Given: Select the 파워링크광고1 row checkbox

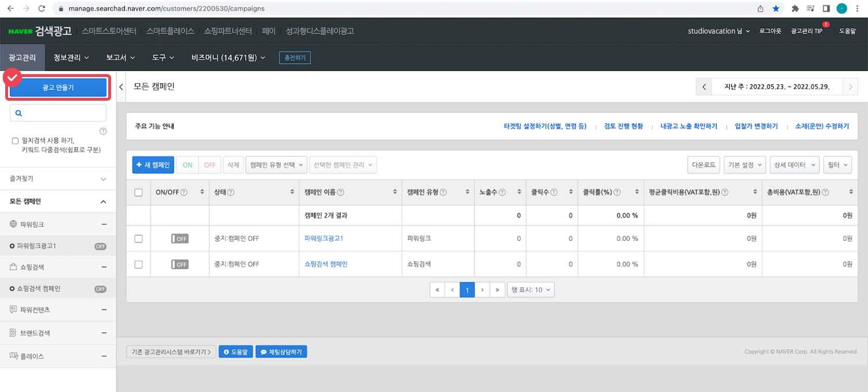Looking at the screenshot, I should pos(138,239).
